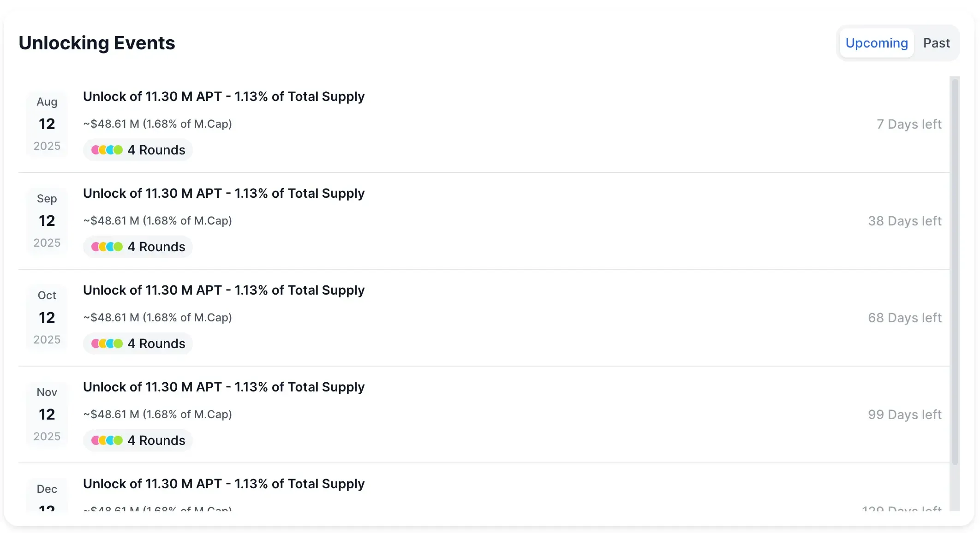This screenshot has height=533, width=980.
Task: Open the September unlock event title
Action: coord(224,193)
